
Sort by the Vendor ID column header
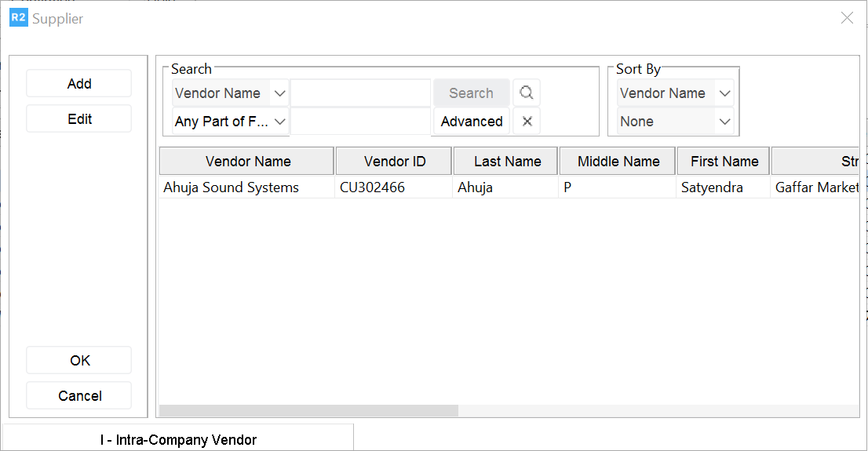pos(394,162)
